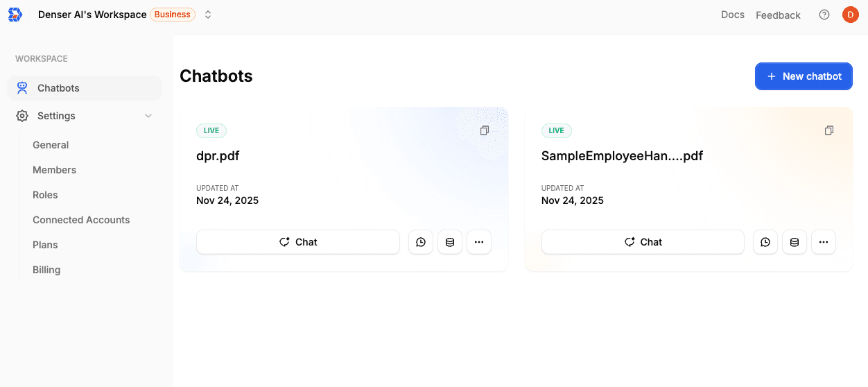Open Connected Accounts in sidebar
The width and height of the screenshot is (868, 387).
pyautogui.click(x=81, y=220)
